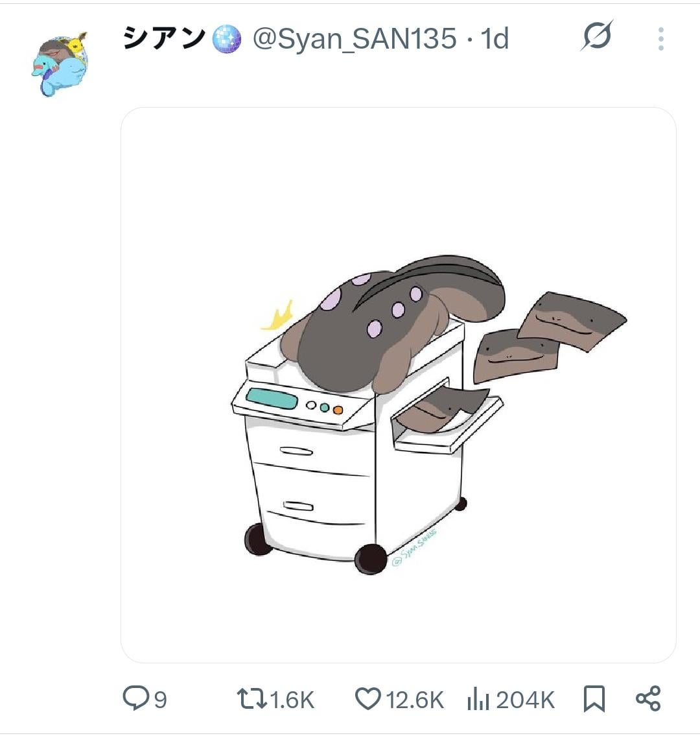Screen dimensions: 700x736
Task: Click the reply speech bubble icon
Action: 135,698
